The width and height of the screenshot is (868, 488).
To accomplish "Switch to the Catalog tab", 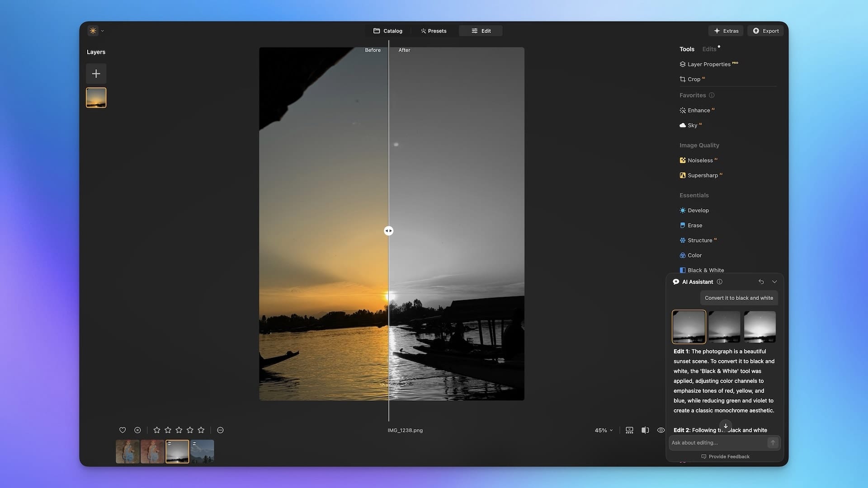I will click(x=387, y=31).
